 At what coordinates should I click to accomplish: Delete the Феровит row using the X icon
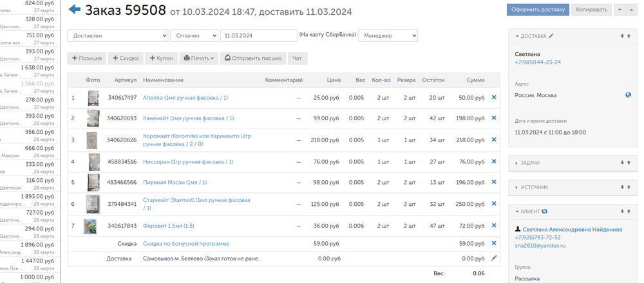coord(494,226)
